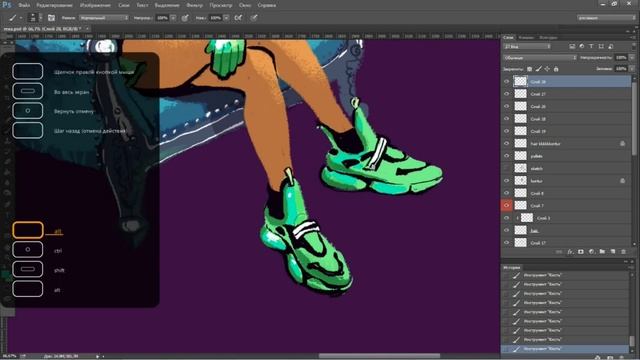Open the Редактирование menu
The height and width of the screenshot is (360, 640).
[x=54, y=5]
